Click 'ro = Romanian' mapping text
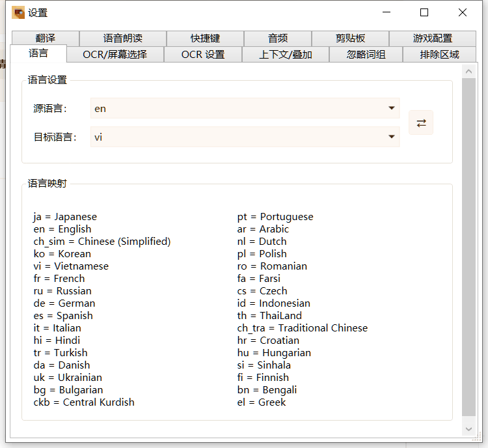The width and height of the screenshot is (488, 448). 272,266
